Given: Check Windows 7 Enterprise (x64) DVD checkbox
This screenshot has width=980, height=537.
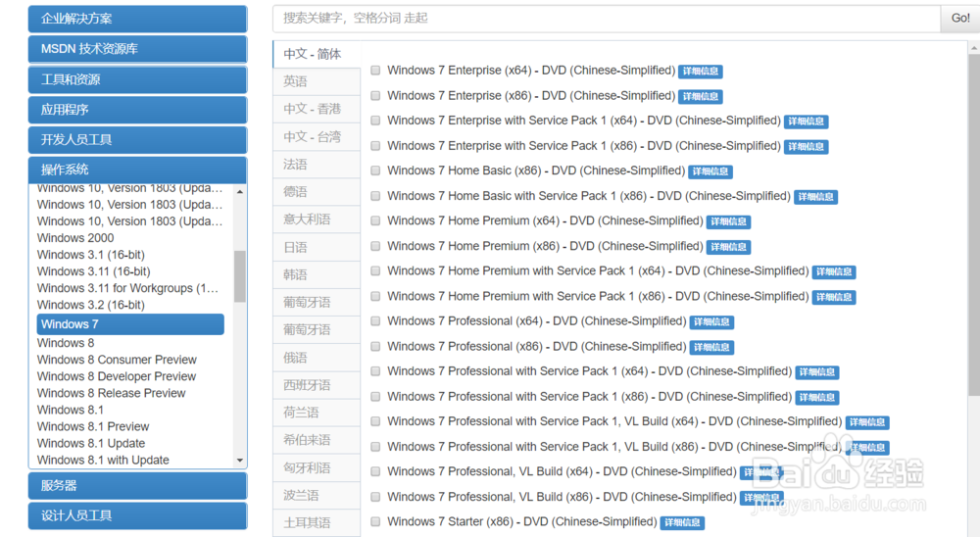Looking at the screenshot, I should pos(375,71).
